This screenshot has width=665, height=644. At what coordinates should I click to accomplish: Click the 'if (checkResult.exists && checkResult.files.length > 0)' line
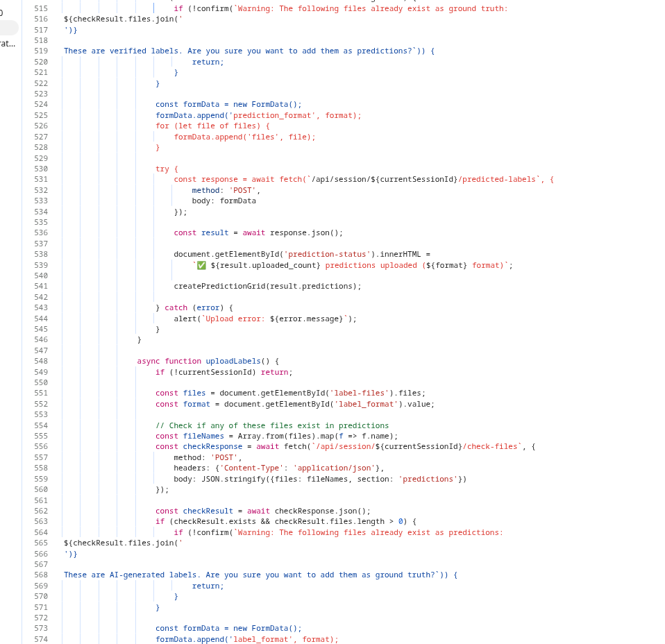click(x=286, y=521)
